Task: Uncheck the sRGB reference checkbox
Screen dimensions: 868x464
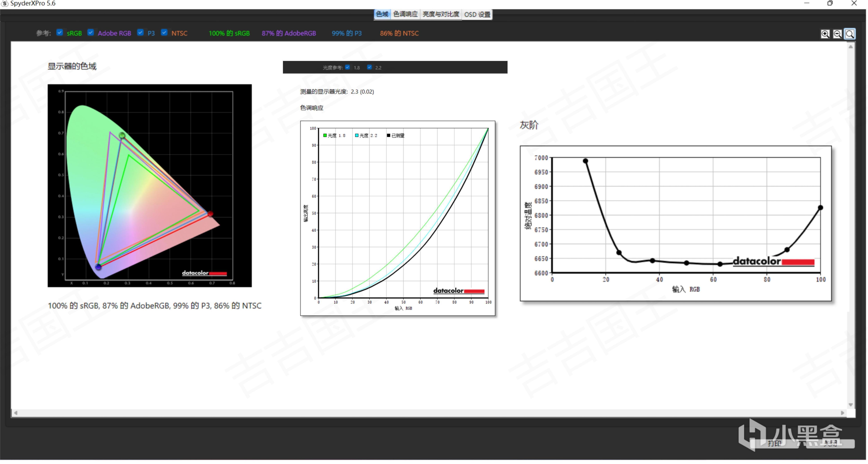Action: coord(60,33)
